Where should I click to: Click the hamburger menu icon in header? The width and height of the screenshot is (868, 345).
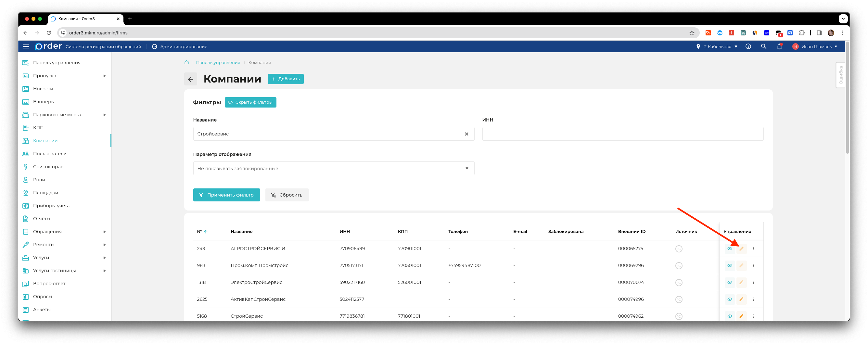[x=26, y=46]
